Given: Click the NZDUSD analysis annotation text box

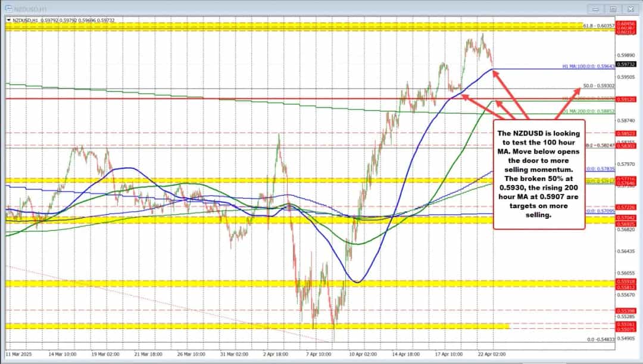Looking at the screenshot, I should point(539,173).
